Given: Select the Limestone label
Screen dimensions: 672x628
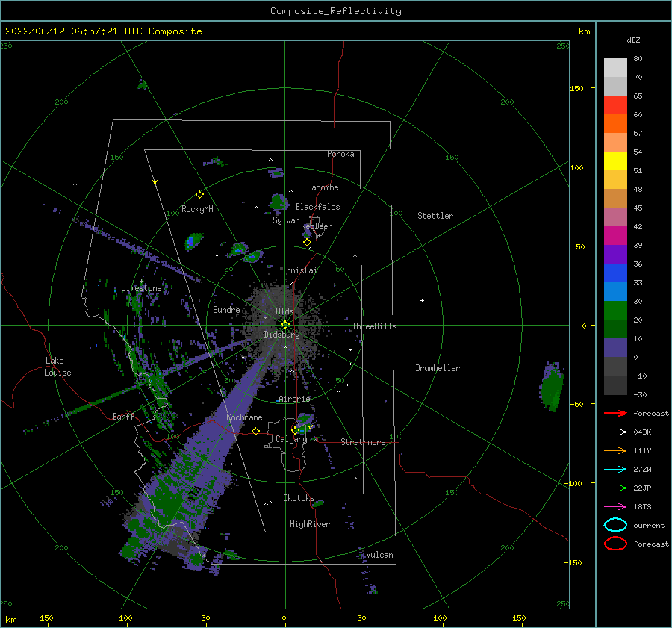Looking at the screenshot, I should pyautogui.click(x=141, y=288).
